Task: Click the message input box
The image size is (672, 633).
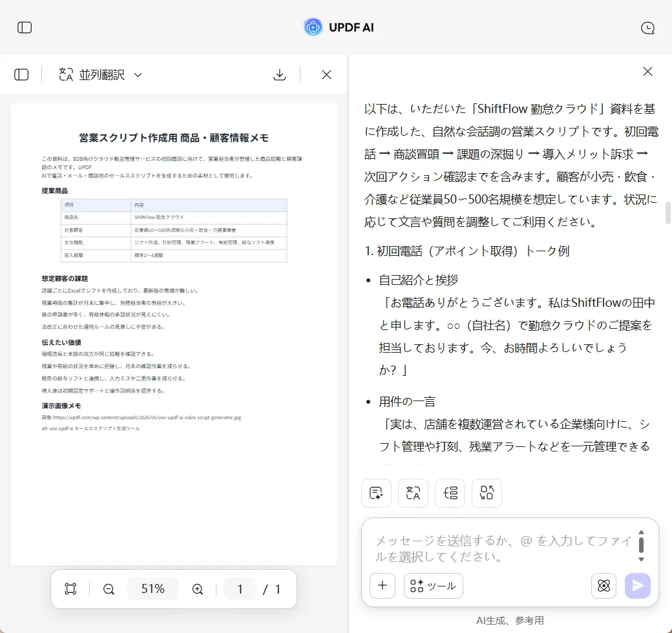Action: pyautogui.click(x=503, y=548)
